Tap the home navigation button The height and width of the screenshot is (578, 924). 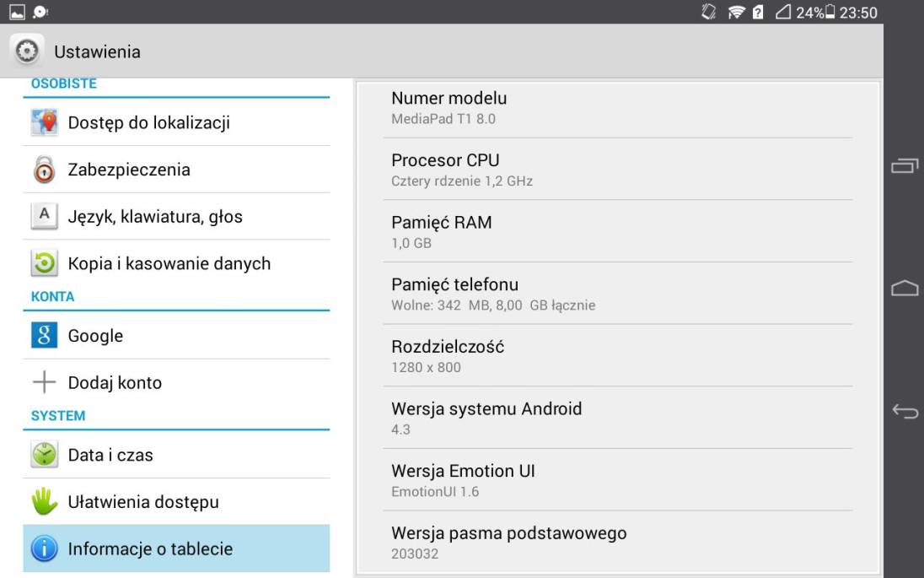click(905, 288)
